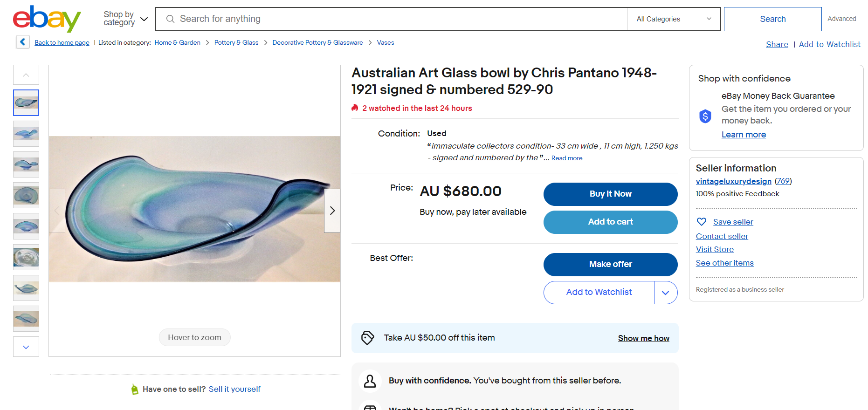Click the heart icon next to Save seller
This screenshot has height=410, width=868.
pyautogui.click(x=701, y=222)
